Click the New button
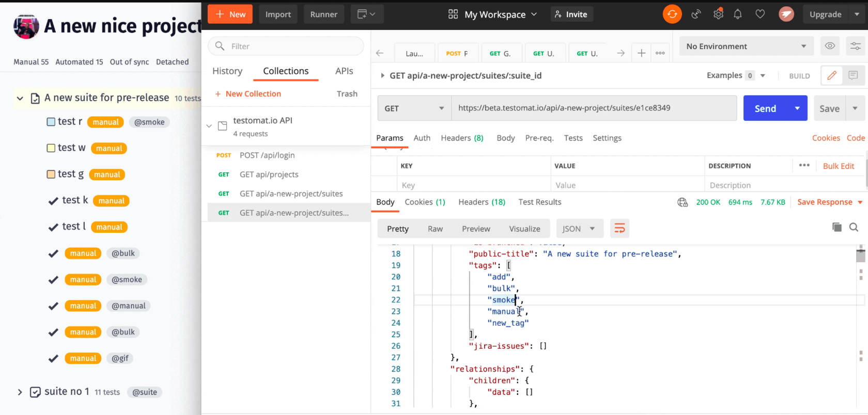 (230, 14)
